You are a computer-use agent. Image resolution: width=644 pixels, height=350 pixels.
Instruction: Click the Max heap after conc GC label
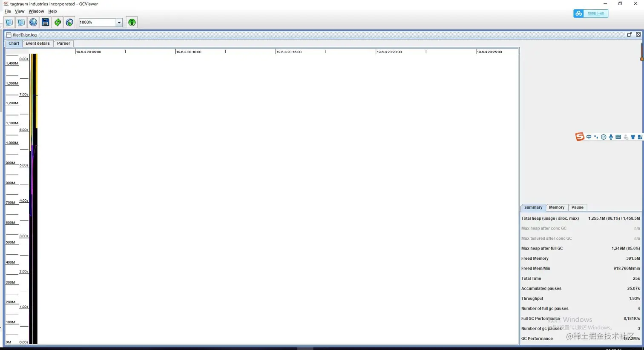point(544,229)
